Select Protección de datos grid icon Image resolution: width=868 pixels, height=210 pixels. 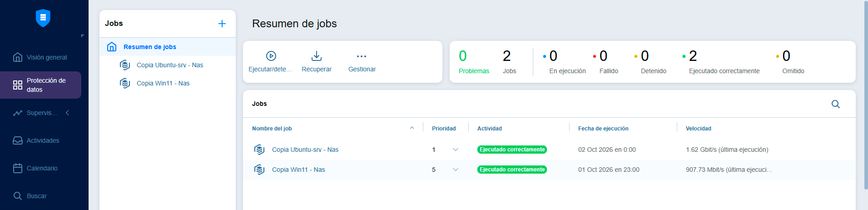(x=18, y=85)
